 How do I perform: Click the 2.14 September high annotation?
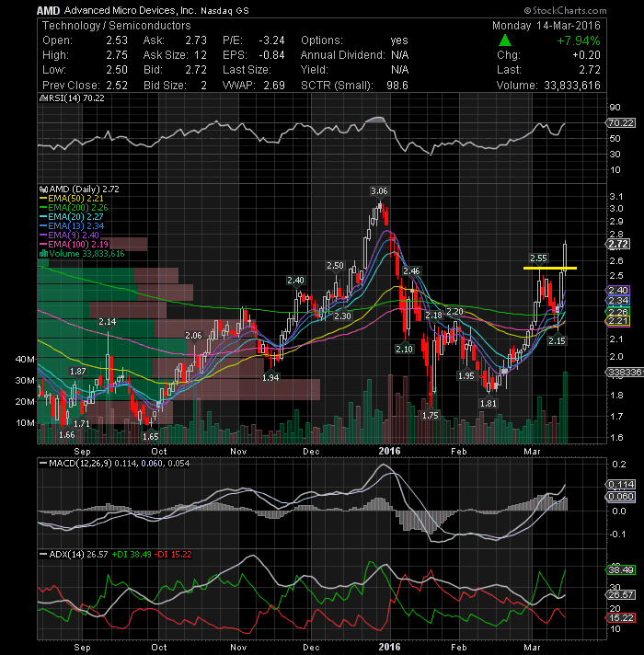tap(108, 322)
